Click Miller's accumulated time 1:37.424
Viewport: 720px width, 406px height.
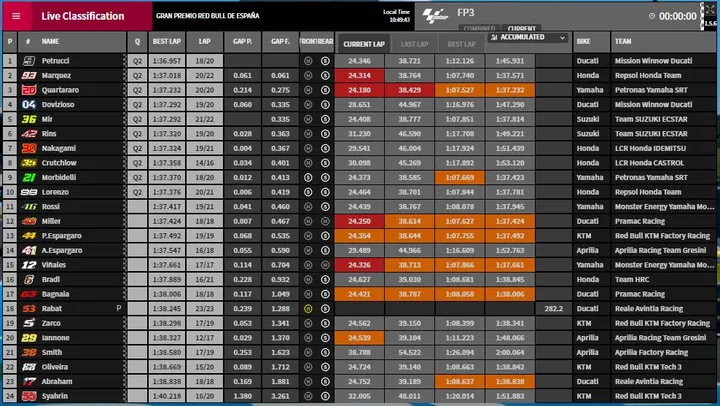point(510,221)
